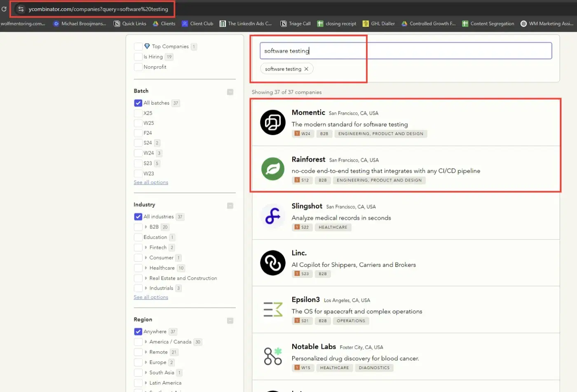The width and height of the screenshot is (577, 392).
Task: Select the S24 batch checkbox
Action: pyautogui.click(x=138, y=143)
